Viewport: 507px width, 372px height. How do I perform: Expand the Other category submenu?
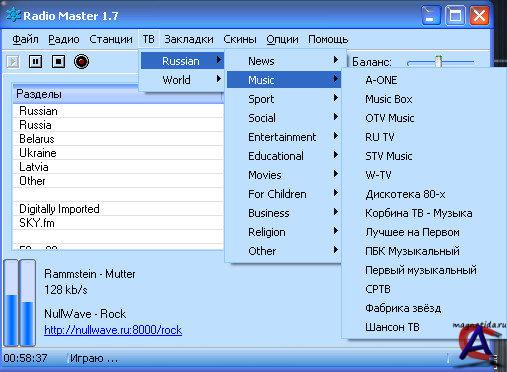pos(284,251)
